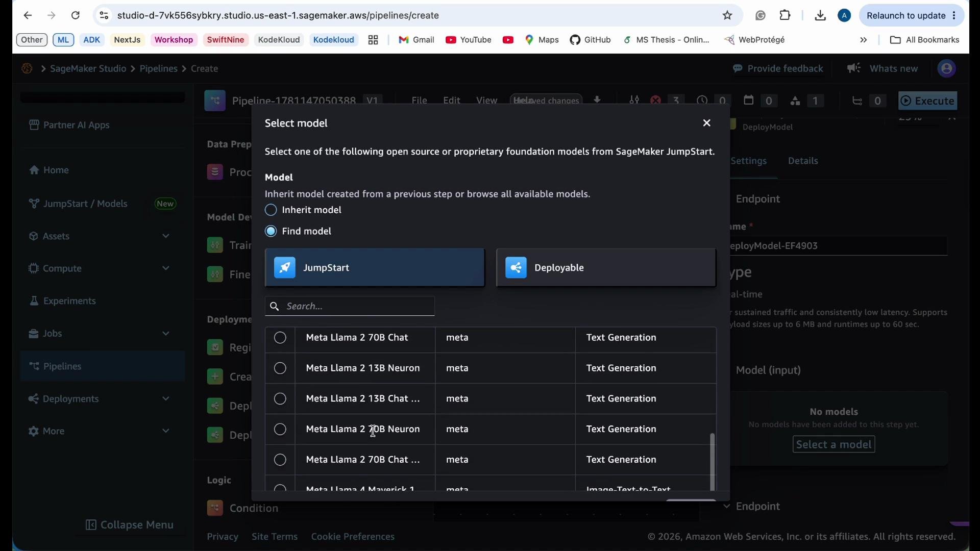Click the Execute pipeline button
The height and width of the screenshot is (551, 980).
tap(928, 101)
